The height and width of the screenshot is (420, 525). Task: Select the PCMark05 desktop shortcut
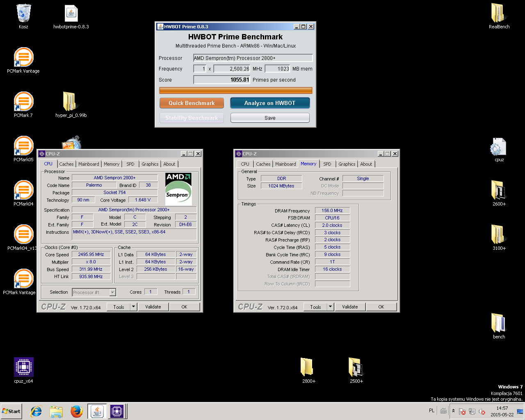click(23, 146)
